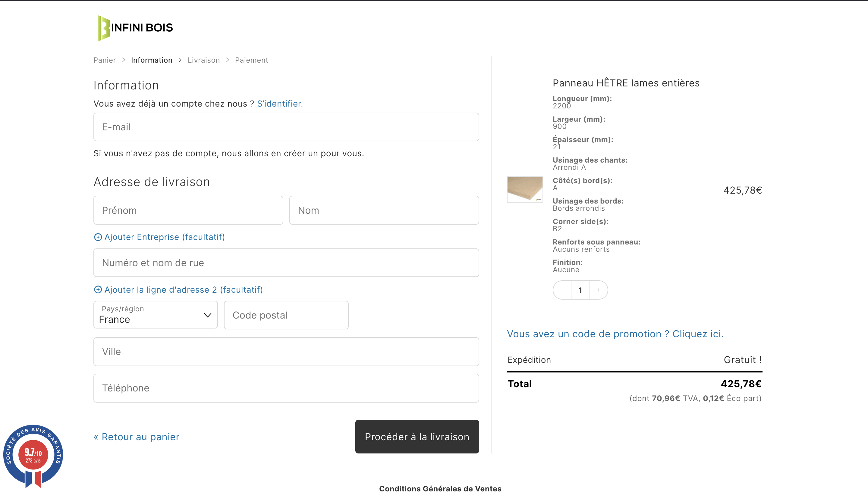Focus the Téléphone input field

pos(286,388)
